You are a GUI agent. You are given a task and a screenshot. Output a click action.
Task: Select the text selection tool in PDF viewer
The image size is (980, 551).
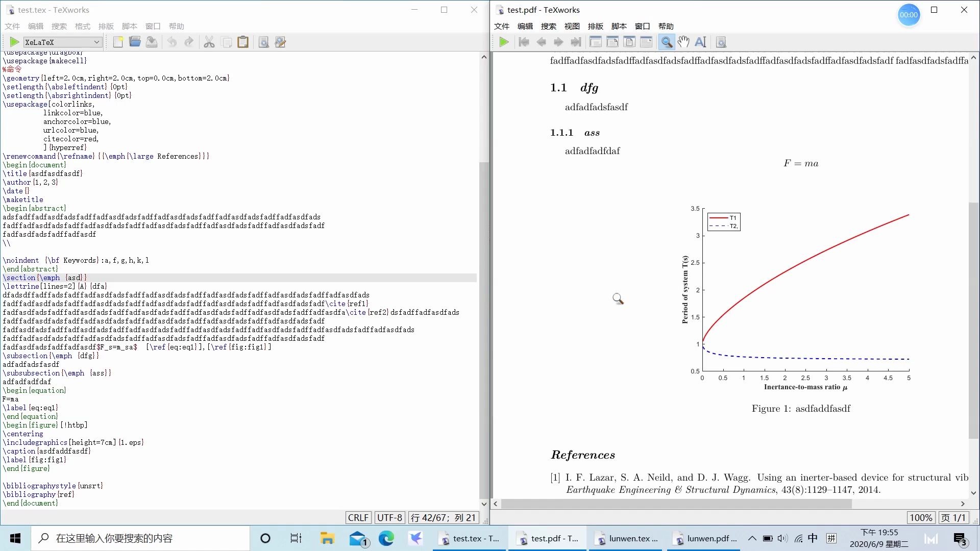pyautogui.click(x=700, y=42)
